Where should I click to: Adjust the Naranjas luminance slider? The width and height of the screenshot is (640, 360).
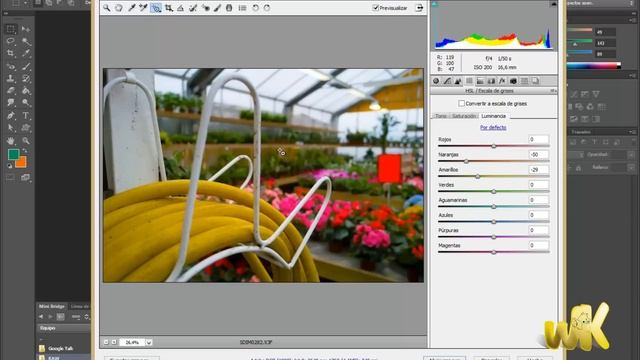[466, 161]
